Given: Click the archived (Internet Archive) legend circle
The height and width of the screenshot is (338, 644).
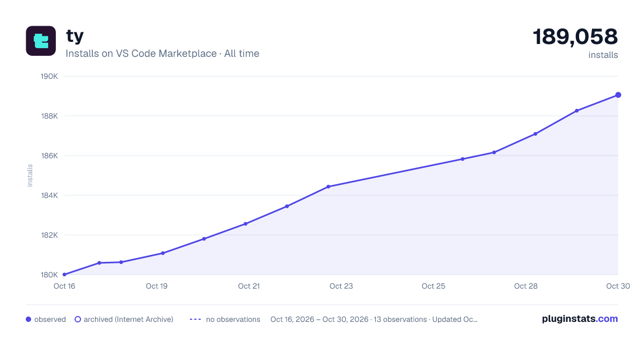Looking at the screenshot, I should pyautogui.click(x=77, y=319).
